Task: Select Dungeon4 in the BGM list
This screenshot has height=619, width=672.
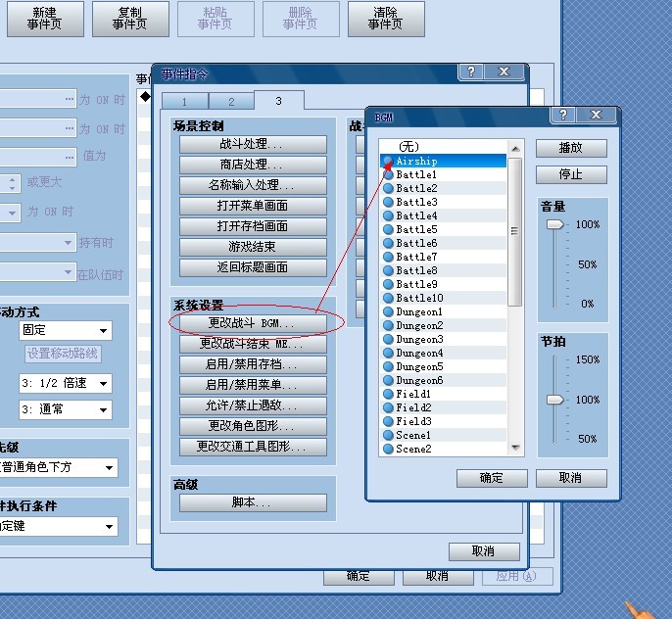Action: [444, 353]
